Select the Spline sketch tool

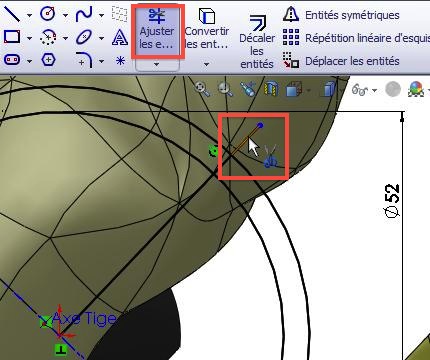click(83, 14)
